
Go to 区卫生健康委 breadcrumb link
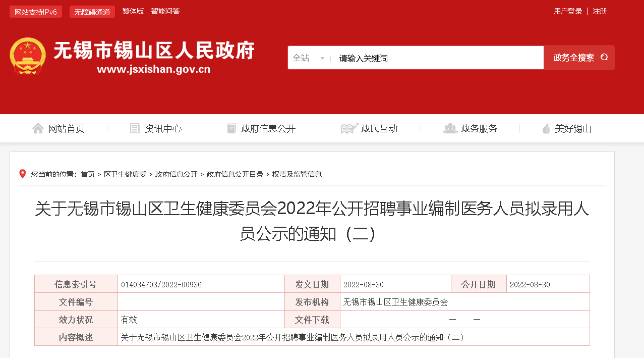[x=125, y=174]
